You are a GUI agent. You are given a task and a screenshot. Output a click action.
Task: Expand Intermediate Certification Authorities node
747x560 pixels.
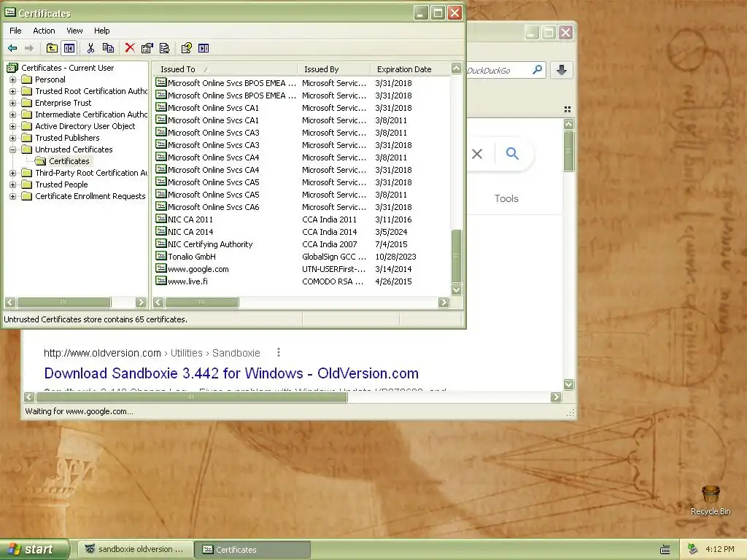click(x=13, y=114)
